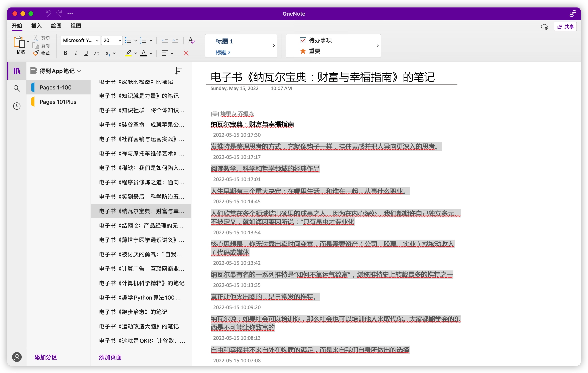This screenshot has width=588, height=373.
Task: Expand the highlight color dropdown arrow
Action: point(136,53)
